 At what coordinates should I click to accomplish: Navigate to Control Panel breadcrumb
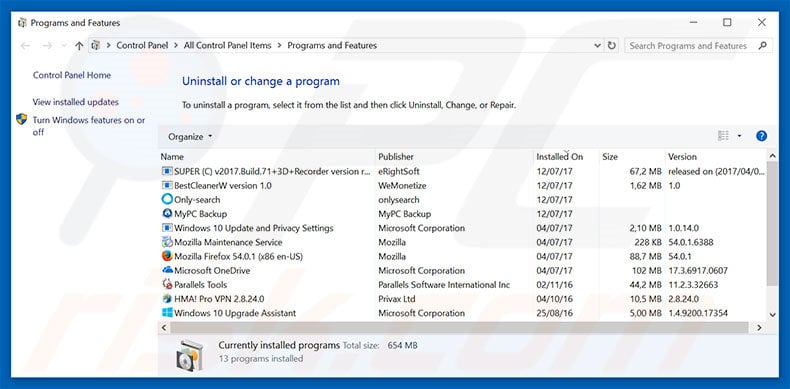[142, 45]
